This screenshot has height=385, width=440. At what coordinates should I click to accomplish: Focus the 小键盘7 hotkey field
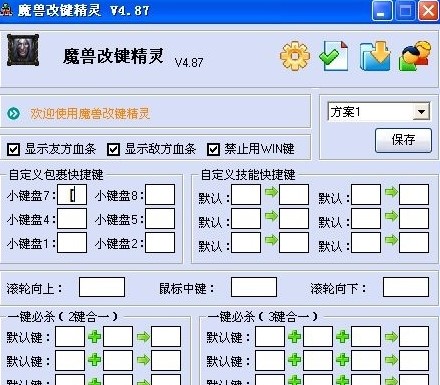(72, 195)
